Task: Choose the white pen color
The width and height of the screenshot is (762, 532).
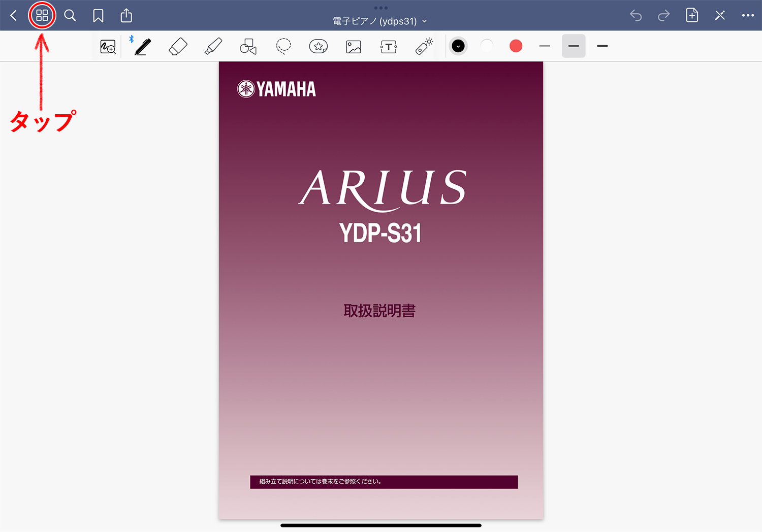Action: pos(487,46)
